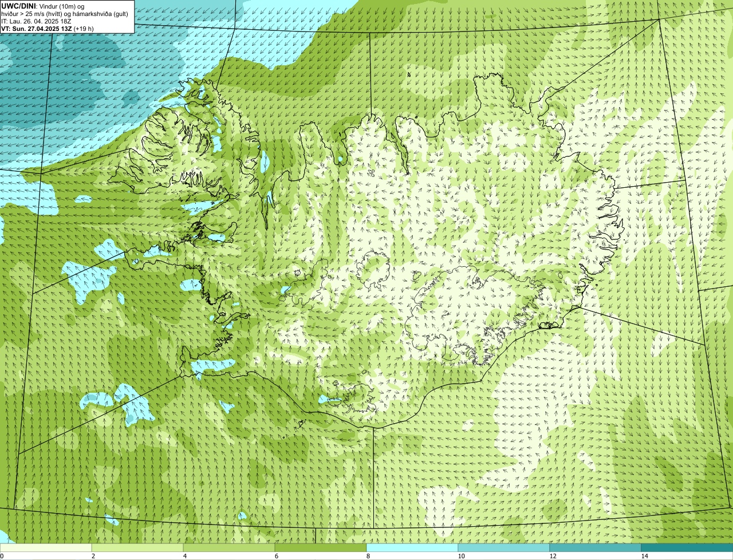
Task: Choose the darkest teal segment above 14 m/s
Action: click(687, 548)
